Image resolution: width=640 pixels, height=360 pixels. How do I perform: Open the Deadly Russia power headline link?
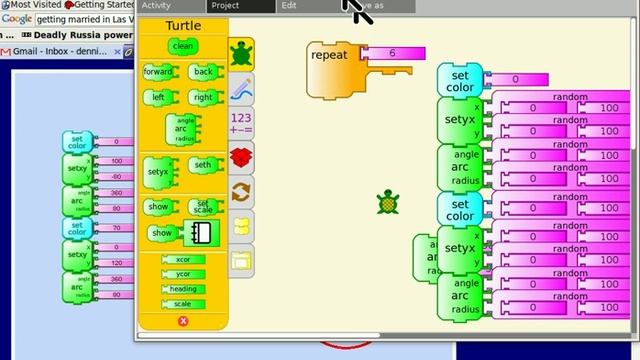(x=78, y=36)
